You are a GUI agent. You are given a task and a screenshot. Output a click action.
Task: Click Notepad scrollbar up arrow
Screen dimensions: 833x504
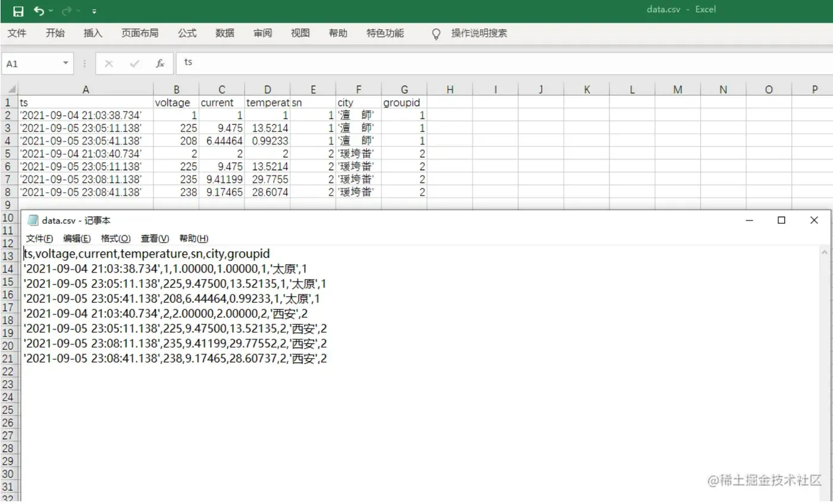point(825,253)
